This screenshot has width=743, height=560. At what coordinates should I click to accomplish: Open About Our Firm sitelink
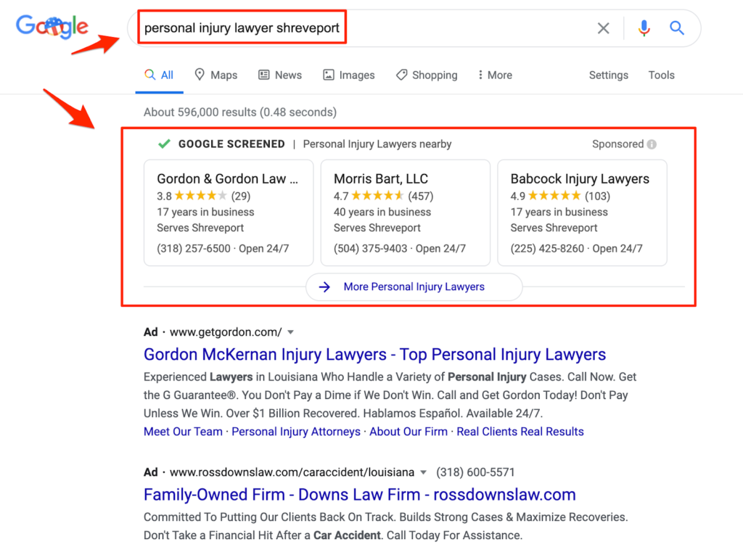[409, 432]
